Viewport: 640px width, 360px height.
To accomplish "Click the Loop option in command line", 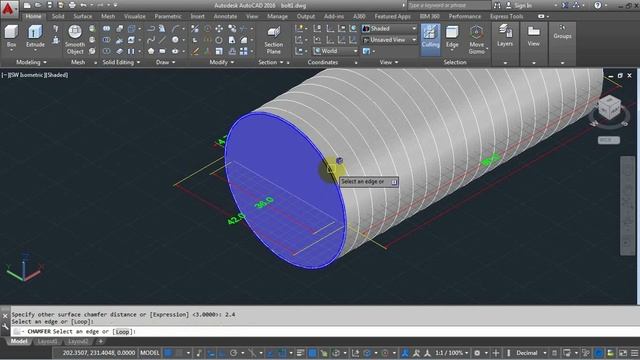I will (122, 332).
